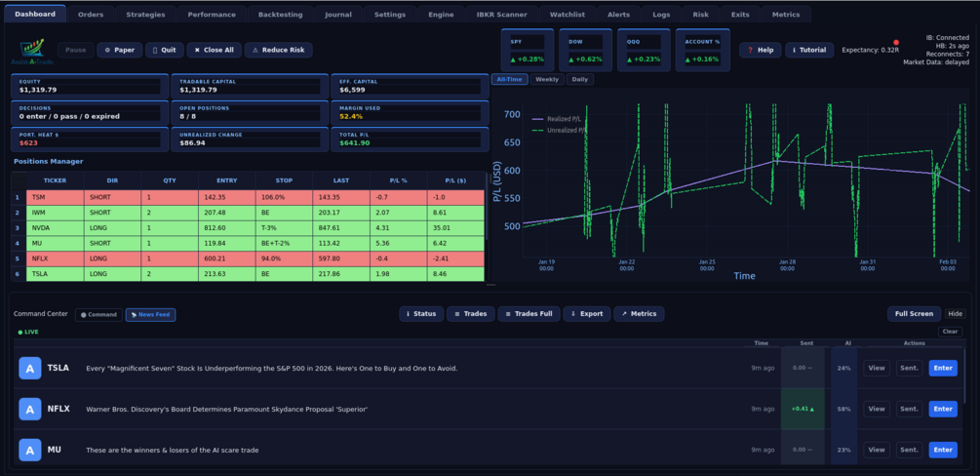Click the P/L ($) column header
This screenshot has height=476, width=980.
pyautogui.click(x=455, y=180)
